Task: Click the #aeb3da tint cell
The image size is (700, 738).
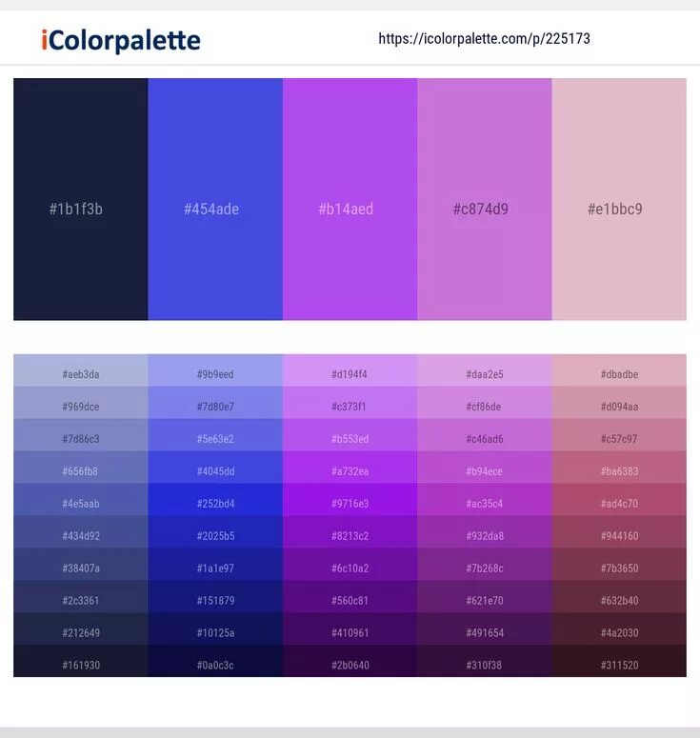Action: click(81, 370)
